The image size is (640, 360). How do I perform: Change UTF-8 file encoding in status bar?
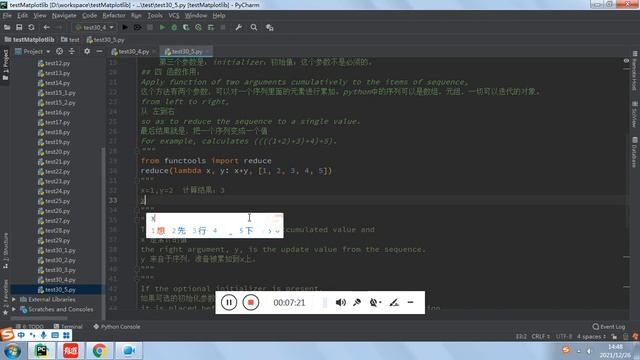pos(564,336)
